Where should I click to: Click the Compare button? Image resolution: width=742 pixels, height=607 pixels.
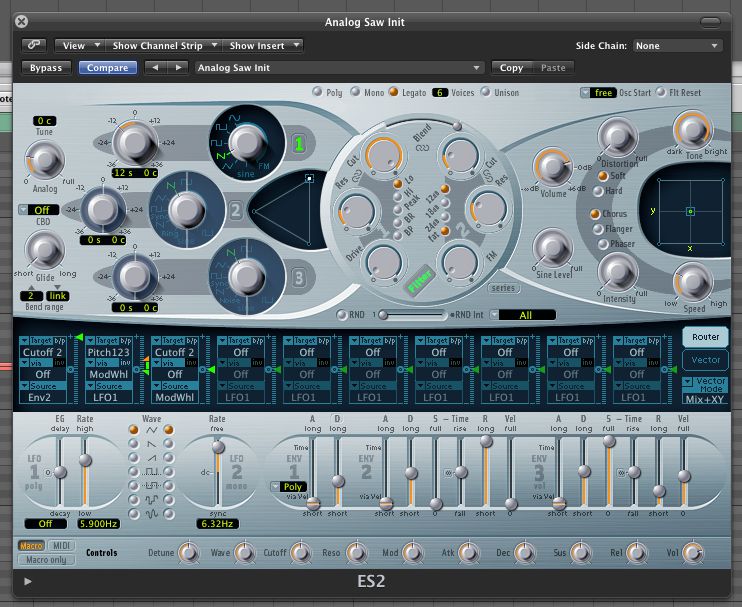point(107,68)
